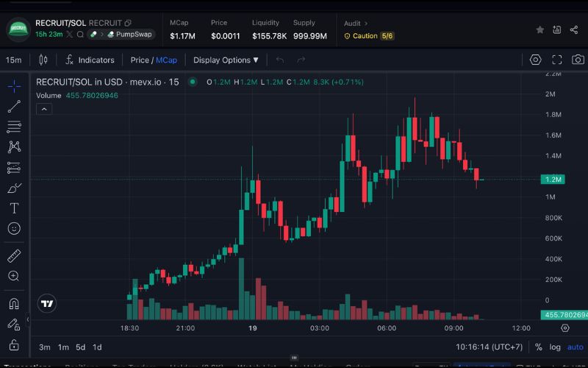Click the zoom in tool
The image size is (588, 368).
(14, 277)
